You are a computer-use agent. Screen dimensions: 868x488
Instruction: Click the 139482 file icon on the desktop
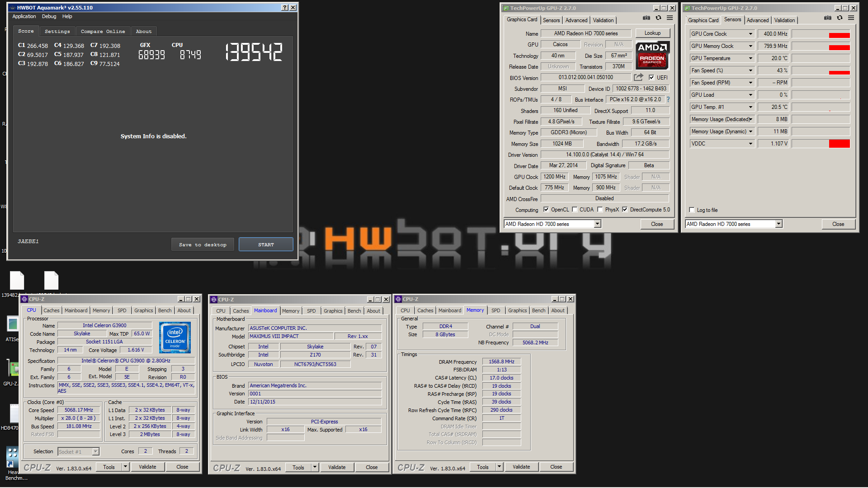[17, 281]
